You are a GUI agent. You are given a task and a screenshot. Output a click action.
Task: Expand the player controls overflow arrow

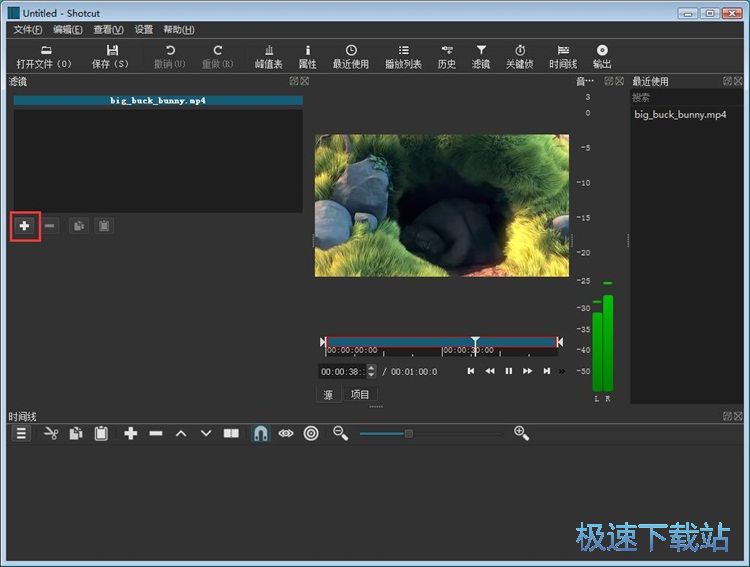point(561,371)
